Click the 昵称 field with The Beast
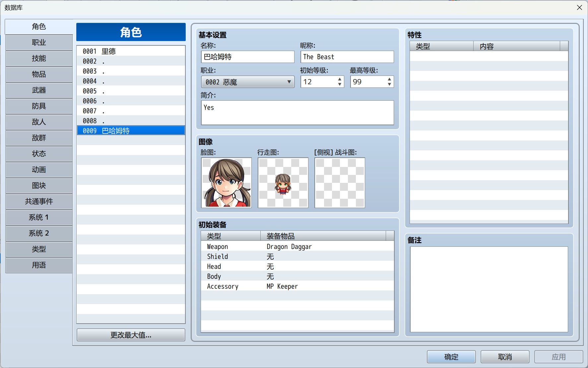The width and height of the screenshot is (588, 368). click(x=347, y=57)
